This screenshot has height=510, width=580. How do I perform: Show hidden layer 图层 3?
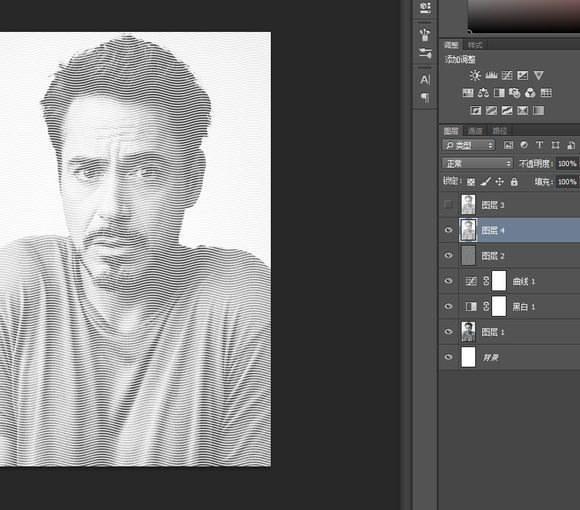(x=448, y=205)
